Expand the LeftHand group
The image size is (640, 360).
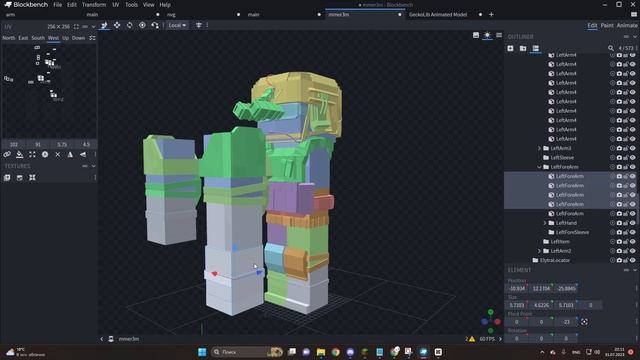(x=545, y=223)
